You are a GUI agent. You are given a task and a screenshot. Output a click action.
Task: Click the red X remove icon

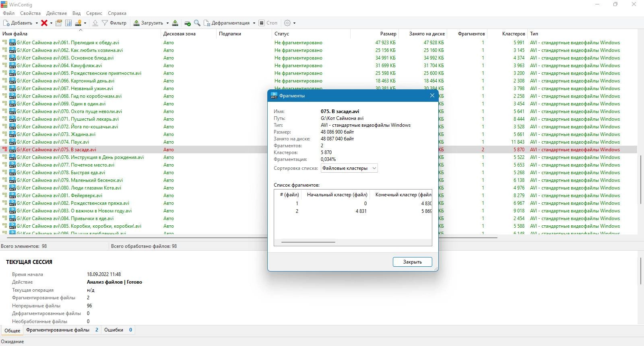coord(44,23)
